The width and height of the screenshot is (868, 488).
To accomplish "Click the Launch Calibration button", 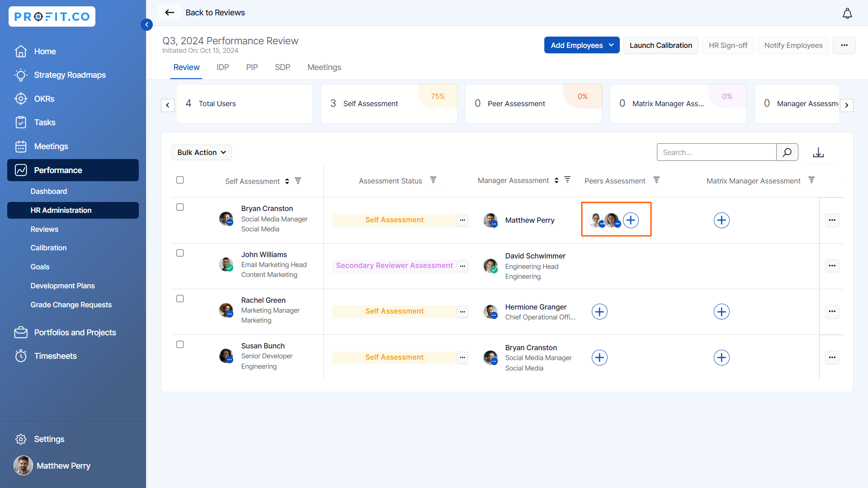I will (660, 45).
